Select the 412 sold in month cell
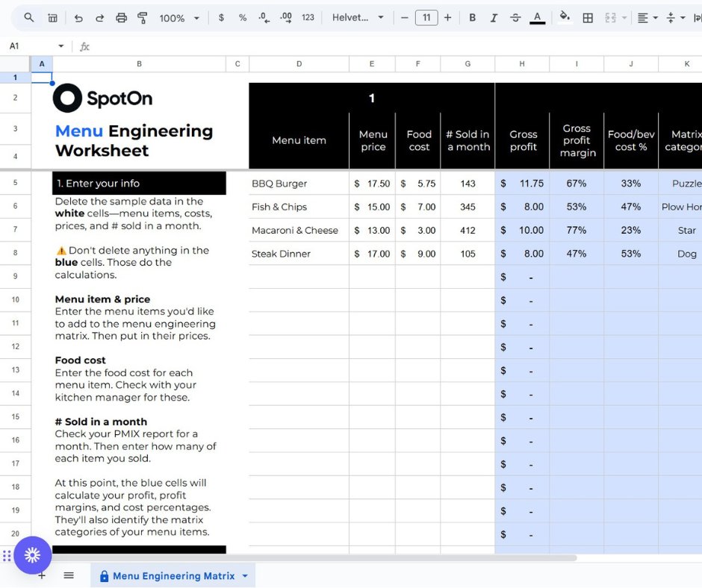The height and width of the screenshot is (588, 702). tap(468, 230)
